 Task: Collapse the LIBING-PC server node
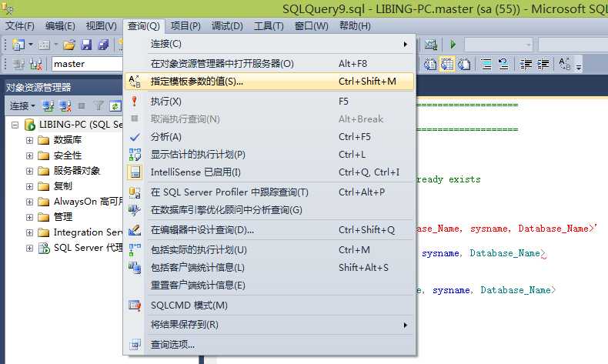point(15,125)
